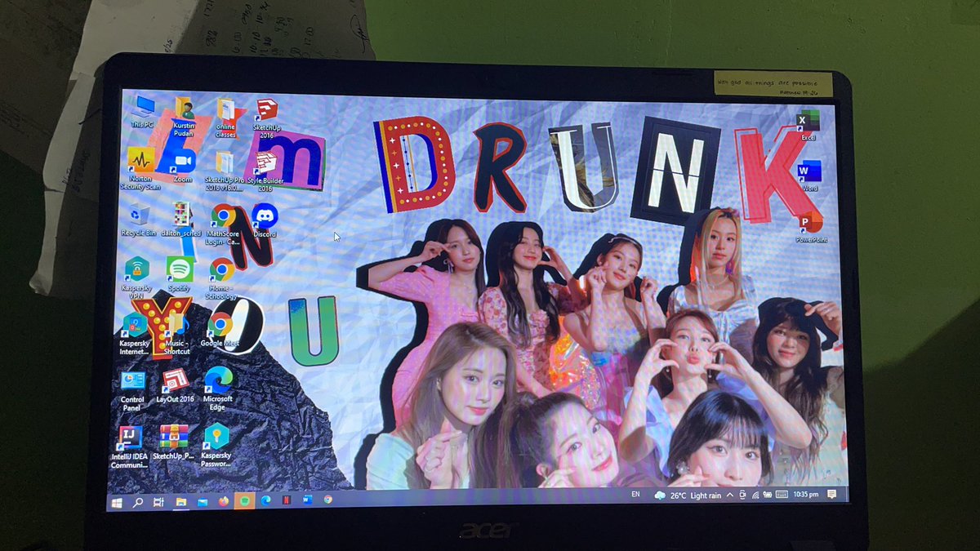The image size is (980, 551).
Task: Open File Explorer from the taskbar
Action: tap(180, 500)
